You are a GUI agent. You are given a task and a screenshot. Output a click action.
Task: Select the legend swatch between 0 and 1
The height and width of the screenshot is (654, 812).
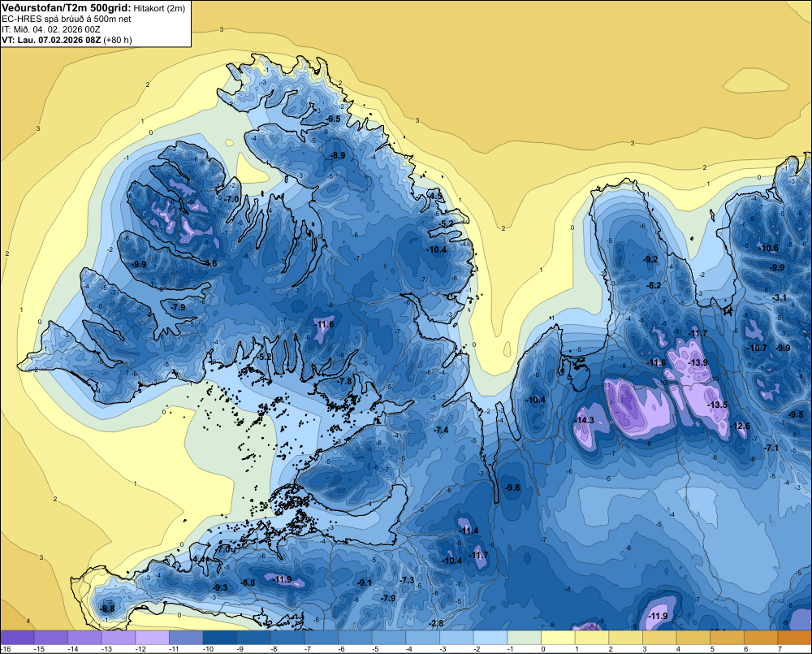pos(559,638)
